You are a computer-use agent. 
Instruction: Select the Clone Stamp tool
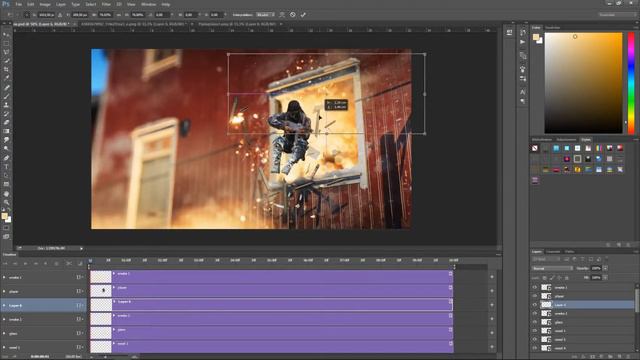(x=6, y=105)
